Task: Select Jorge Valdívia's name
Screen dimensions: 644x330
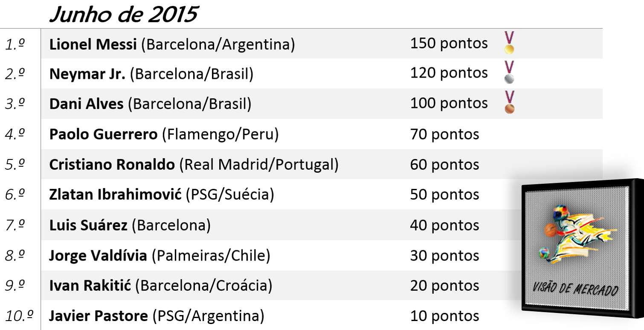Action: tap(98, 255)
